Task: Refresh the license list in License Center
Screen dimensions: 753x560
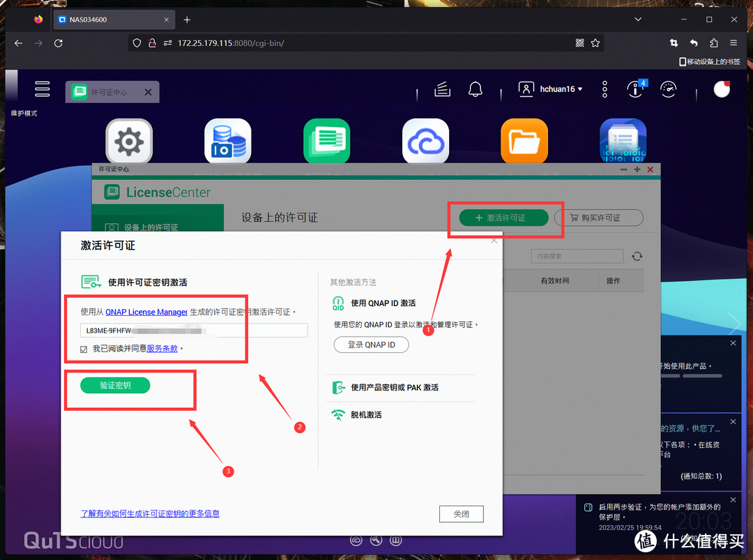Action: [637, 257]
